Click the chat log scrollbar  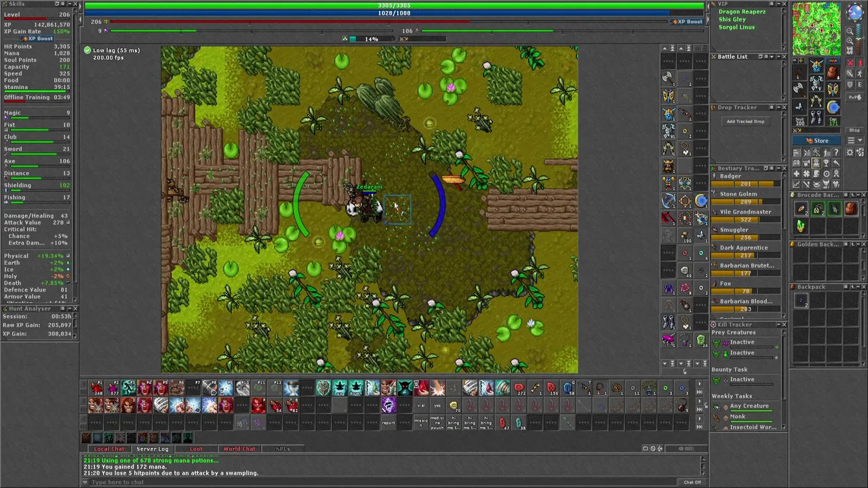703,465
